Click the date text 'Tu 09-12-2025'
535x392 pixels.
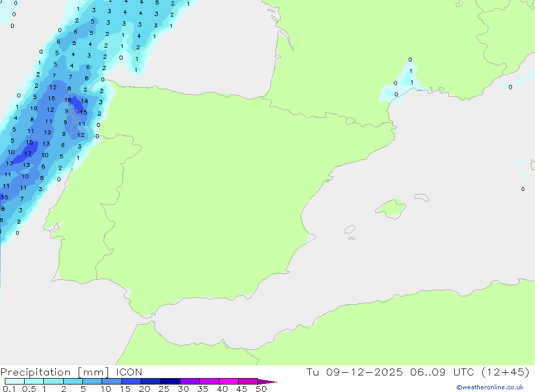pyautogui.click(x=354, y=372)
